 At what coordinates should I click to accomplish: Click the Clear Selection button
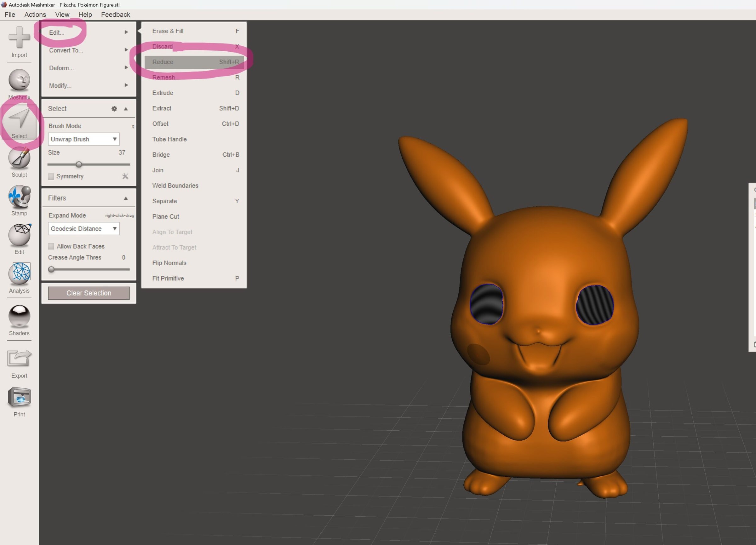pos(89,293)
